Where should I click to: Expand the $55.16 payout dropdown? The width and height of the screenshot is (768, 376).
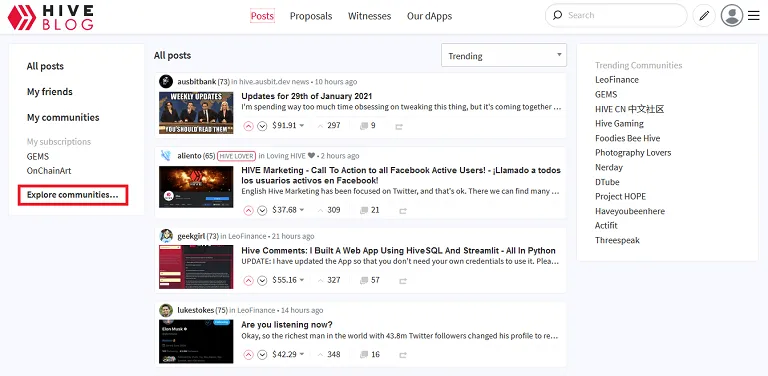click(302, 281)
